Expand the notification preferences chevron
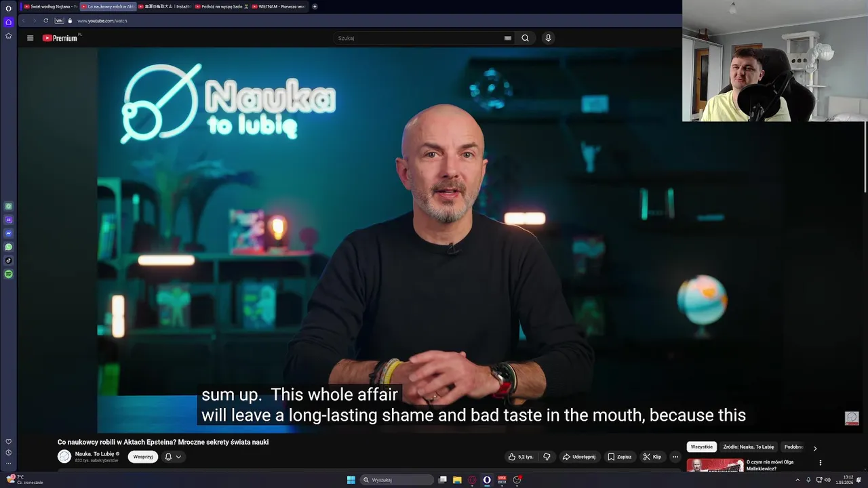Screen dimensions: 868x488 (x=178, y=457)
